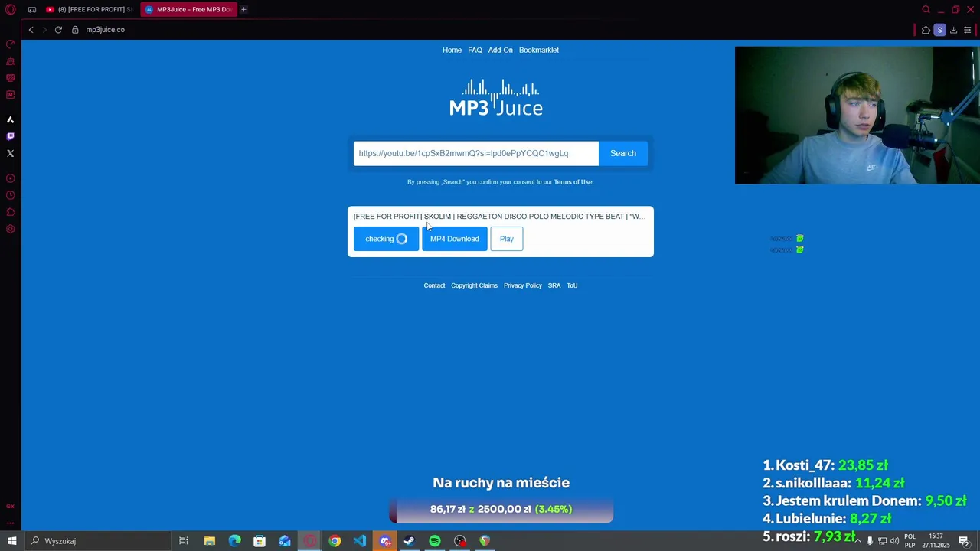
Task: Open OBS Studio from the taskbar
Action: click(460, 541)
